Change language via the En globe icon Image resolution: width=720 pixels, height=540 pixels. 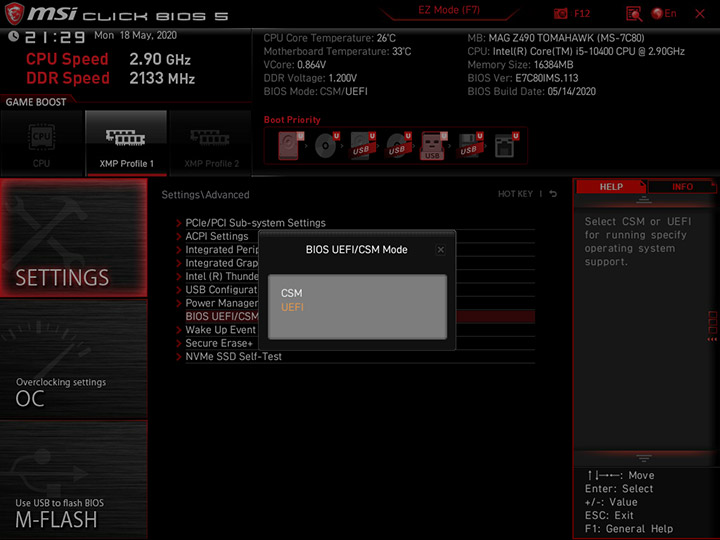point(664,14)
